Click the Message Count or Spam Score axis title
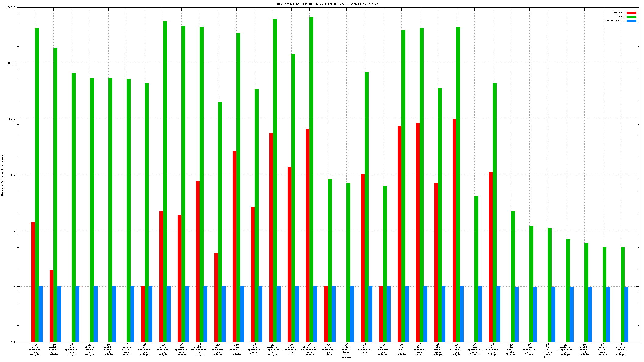This screenshot has height=362, width=644. 2,175
